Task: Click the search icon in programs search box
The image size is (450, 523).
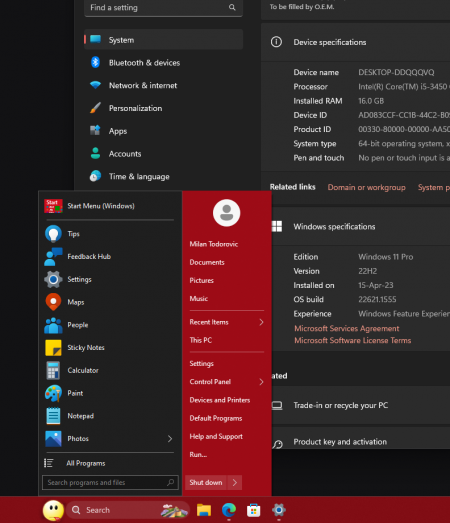Action: (x=170, y=482)
